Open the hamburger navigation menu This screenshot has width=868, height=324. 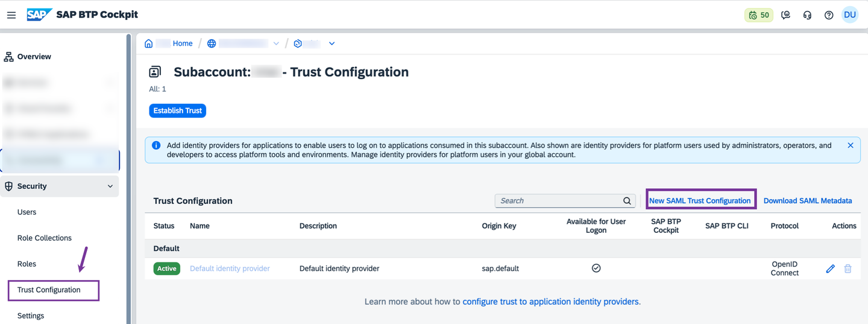pyautogui.click(x=11, y=15)
